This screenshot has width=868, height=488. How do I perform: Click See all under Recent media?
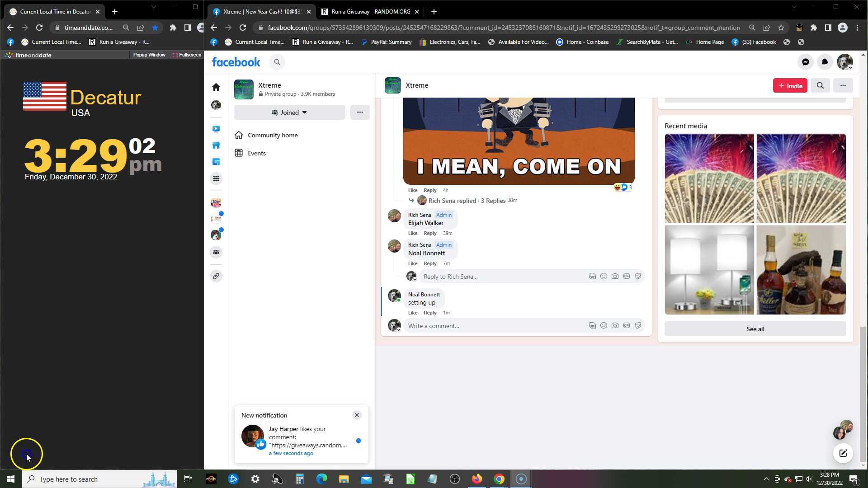click(755, 329)
